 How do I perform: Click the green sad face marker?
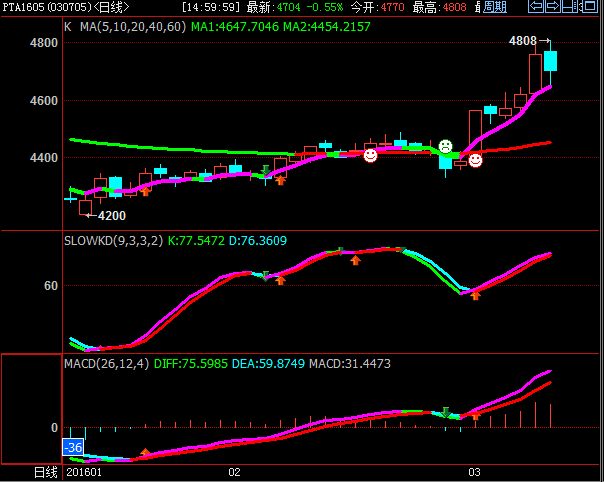(x=445, y=146)
